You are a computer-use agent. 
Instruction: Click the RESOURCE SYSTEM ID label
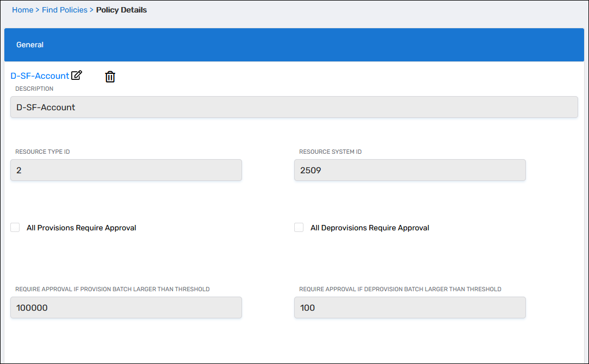point(330,152)
